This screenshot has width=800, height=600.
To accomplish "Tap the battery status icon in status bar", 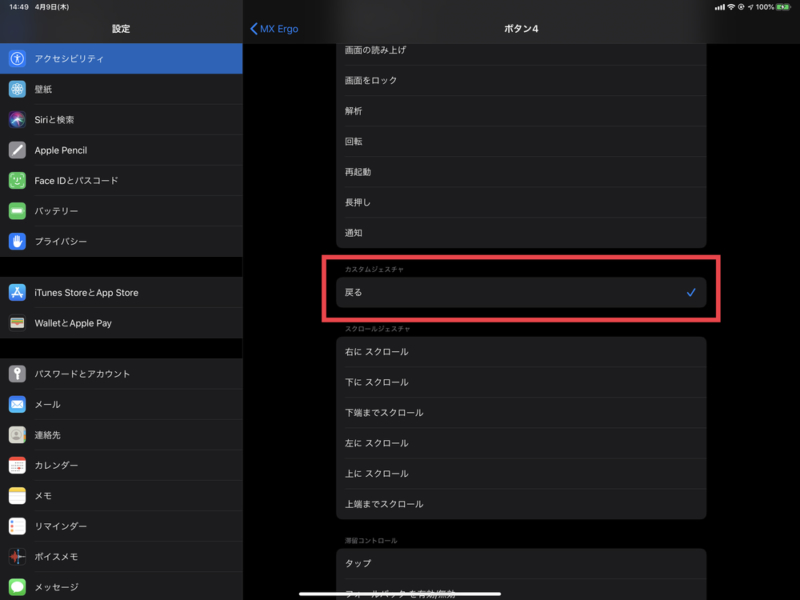I will (783, 7).
